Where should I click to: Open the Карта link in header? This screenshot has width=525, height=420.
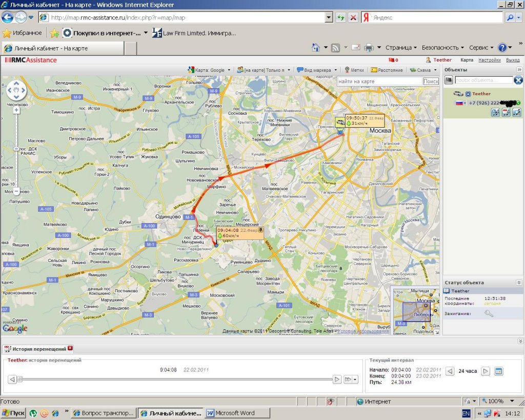pos(467,60)
